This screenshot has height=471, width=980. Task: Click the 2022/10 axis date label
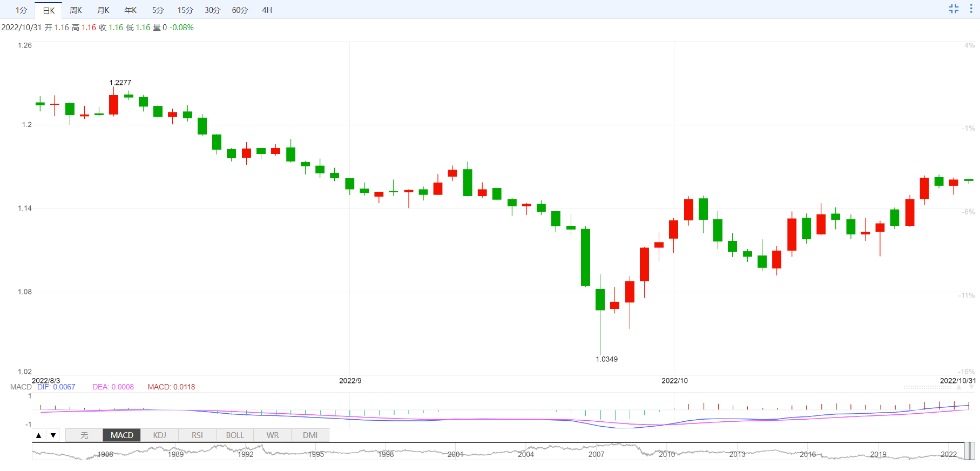[x=675, y=381]
